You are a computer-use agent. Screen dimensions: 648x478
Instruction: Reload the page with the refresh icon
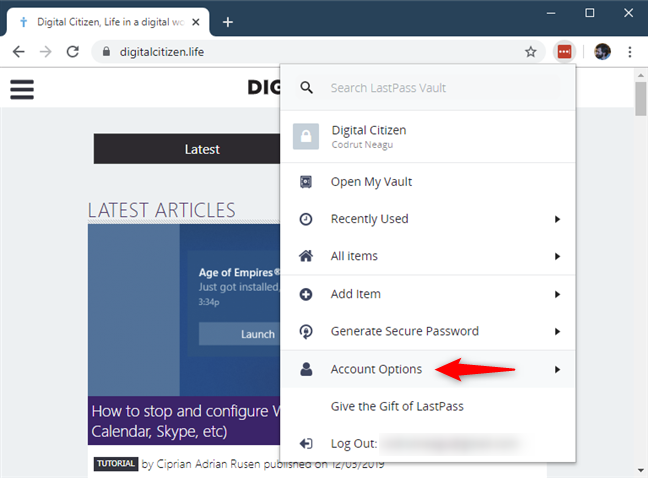click(73, 52)
